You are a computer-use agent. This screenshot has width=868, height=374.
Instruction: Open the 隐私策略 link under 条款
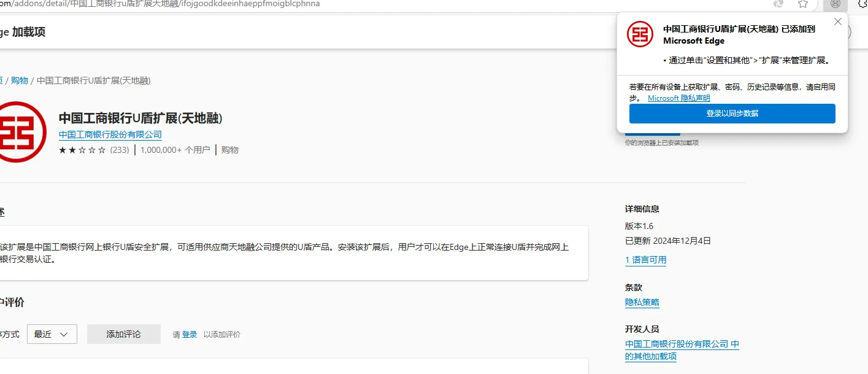click(x=641, y=302)
